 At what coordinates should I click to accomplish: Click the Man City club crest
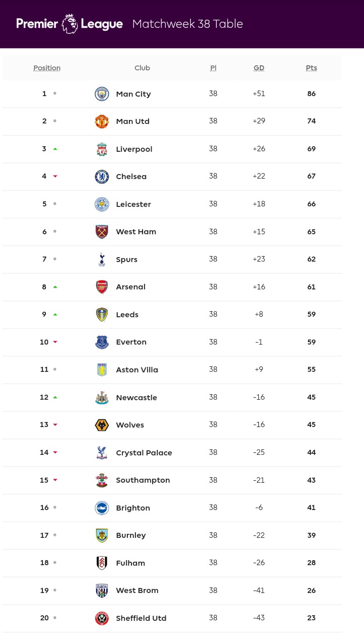pyautogui.click(x=102, y=94)
